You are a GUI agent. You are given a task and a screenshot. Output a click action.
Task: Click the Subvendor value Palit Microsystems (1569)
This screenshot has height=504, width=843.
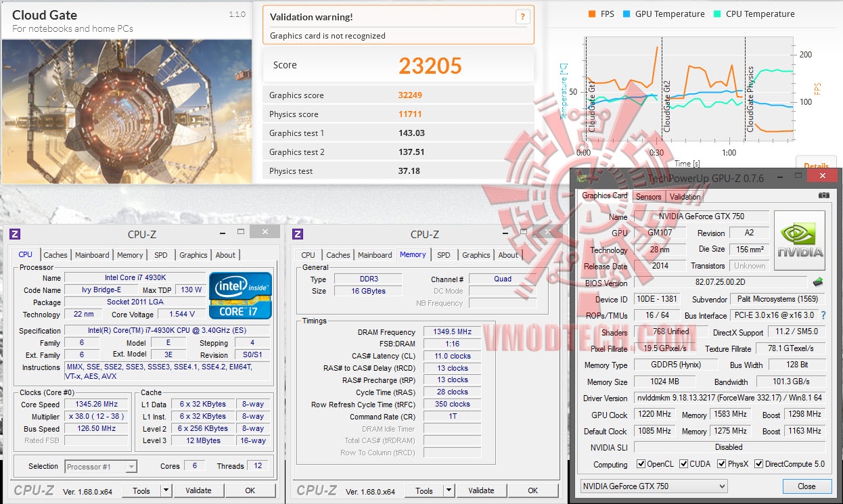777,299
